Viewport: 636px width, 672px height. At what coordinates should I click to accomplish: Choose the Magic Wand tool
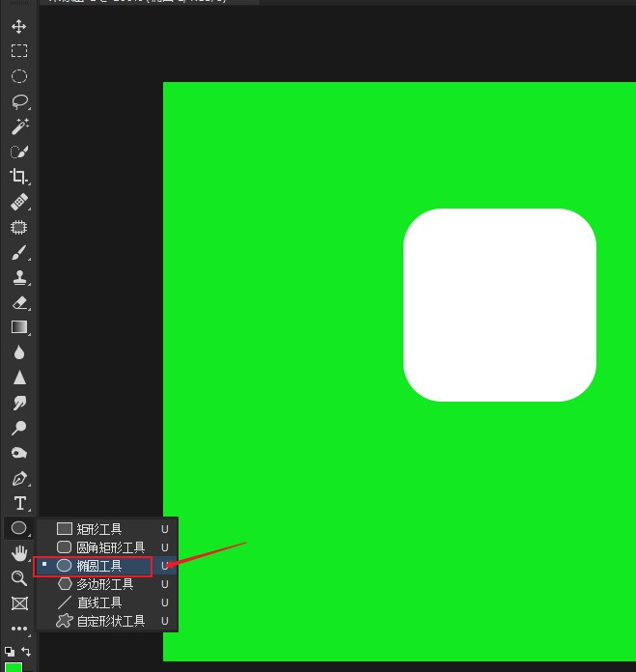18,126
